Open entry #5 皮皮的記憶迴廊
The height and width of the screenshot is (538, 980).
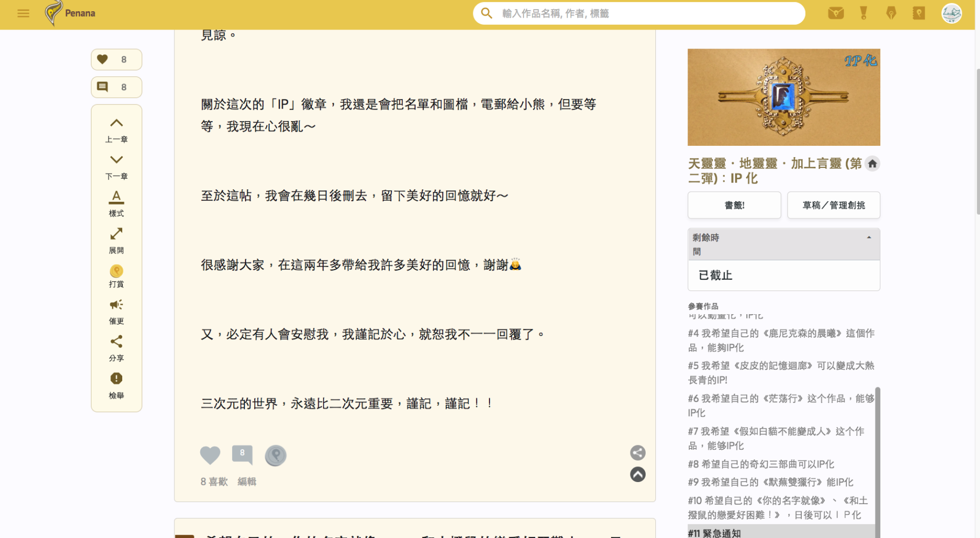781,372
